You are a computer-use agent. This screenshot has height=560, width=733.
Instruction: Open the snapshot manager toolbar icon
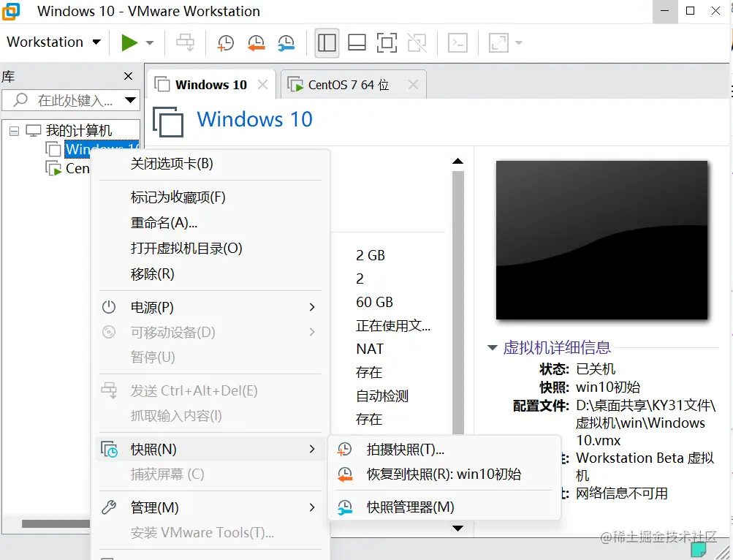(x=286, y=42)
